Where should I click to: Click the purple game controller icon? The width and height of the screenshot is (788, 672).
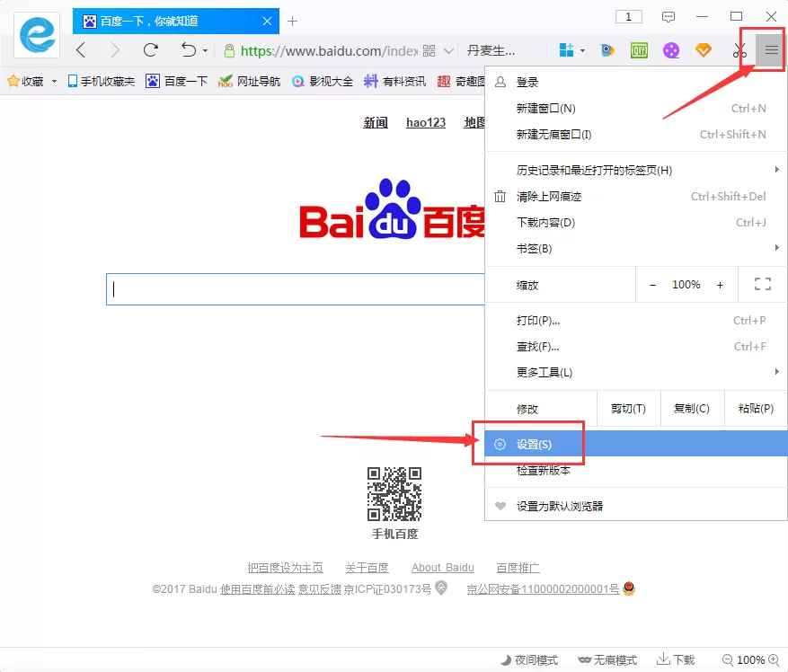671,50
